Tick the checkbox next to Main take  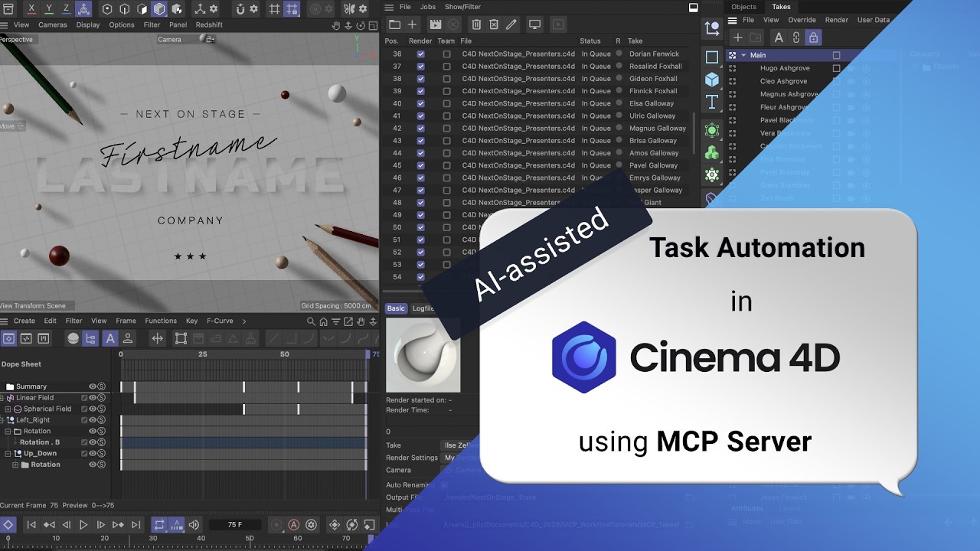click(836, 55)
